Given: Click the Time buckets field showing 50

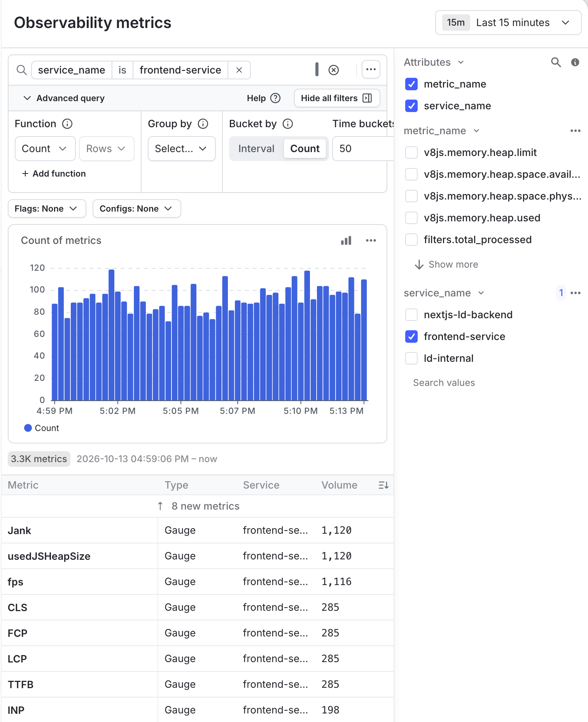Looking at the screenshot, I should click(x=363, y=149).
